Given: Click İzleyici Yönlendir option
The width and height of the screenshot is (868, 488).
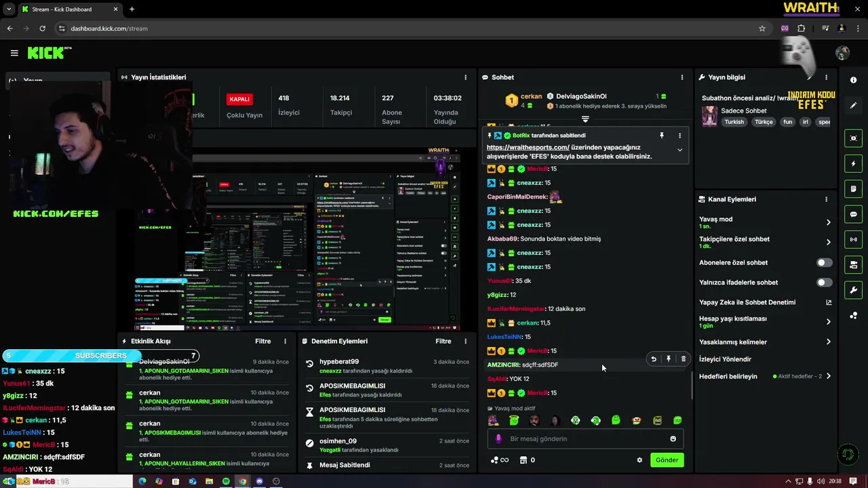Looking at the screenshot, I should 725,359.
